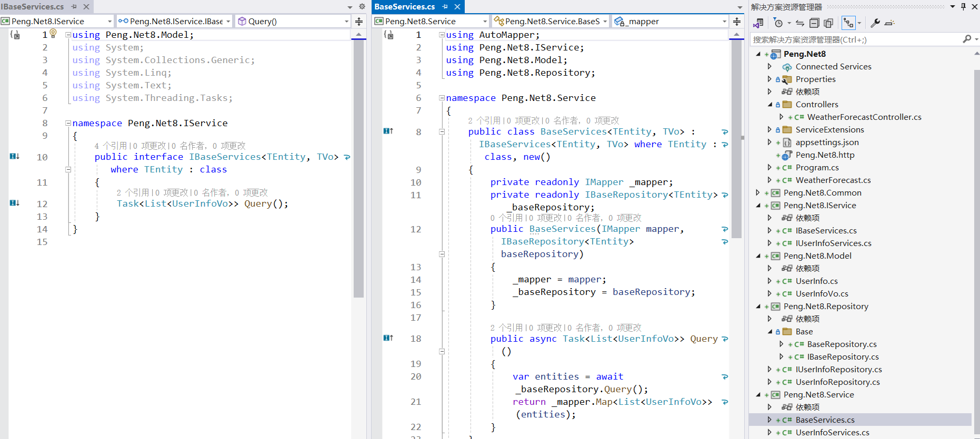
Task: Collapse the Controllers folder
Action: point(770,105)
